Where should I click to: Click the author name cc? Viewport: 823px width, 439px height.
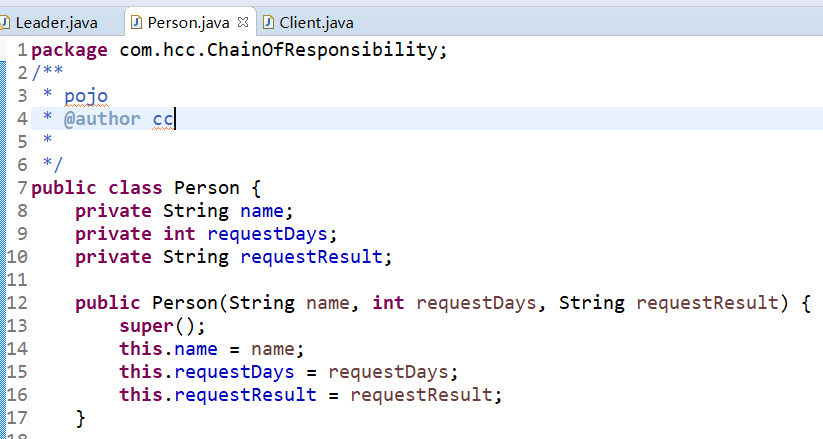pyautogui.click(x=163, y=119)
